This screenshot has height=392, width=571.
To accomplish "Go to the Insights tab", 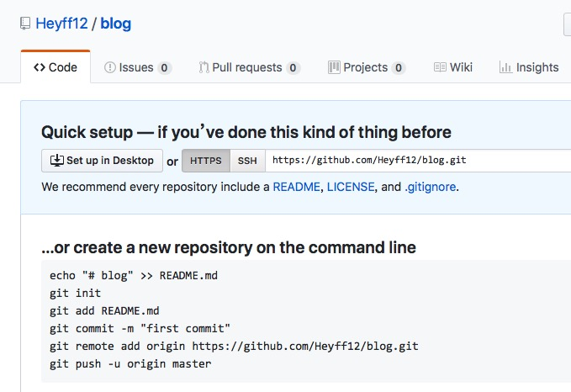I will (537, 67).
